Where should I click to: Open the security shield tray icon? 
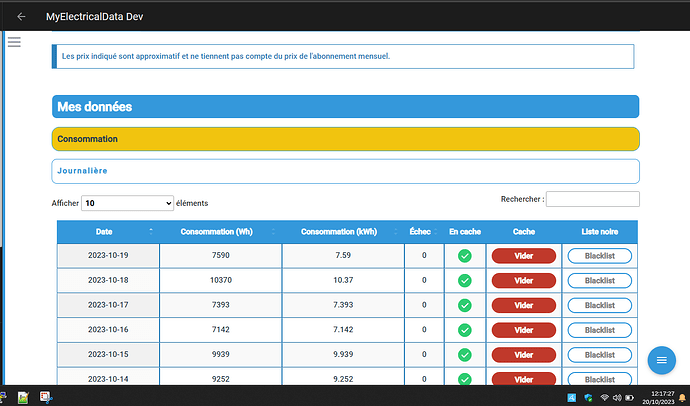(x=588, y=398)
